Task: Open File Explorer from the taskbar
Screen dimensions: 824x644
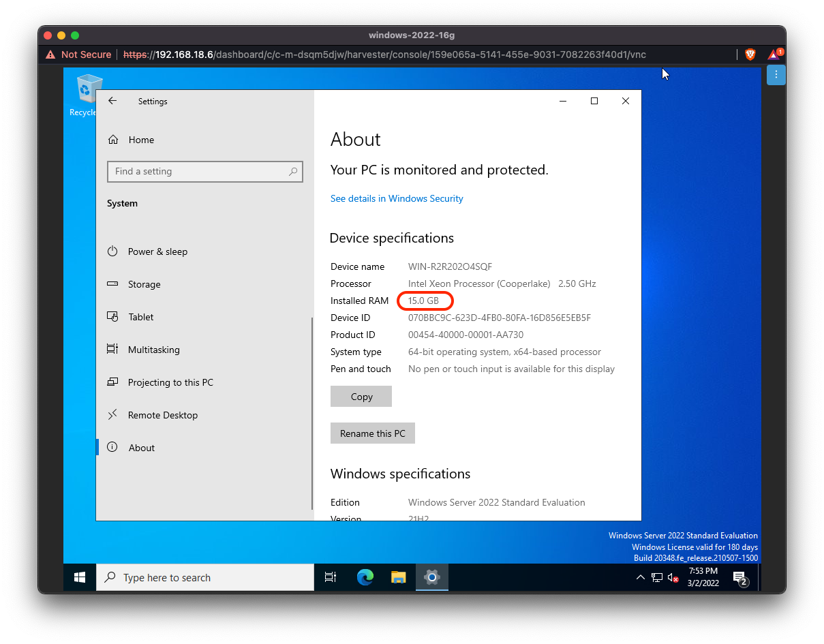Action: [x=399, y=577]
